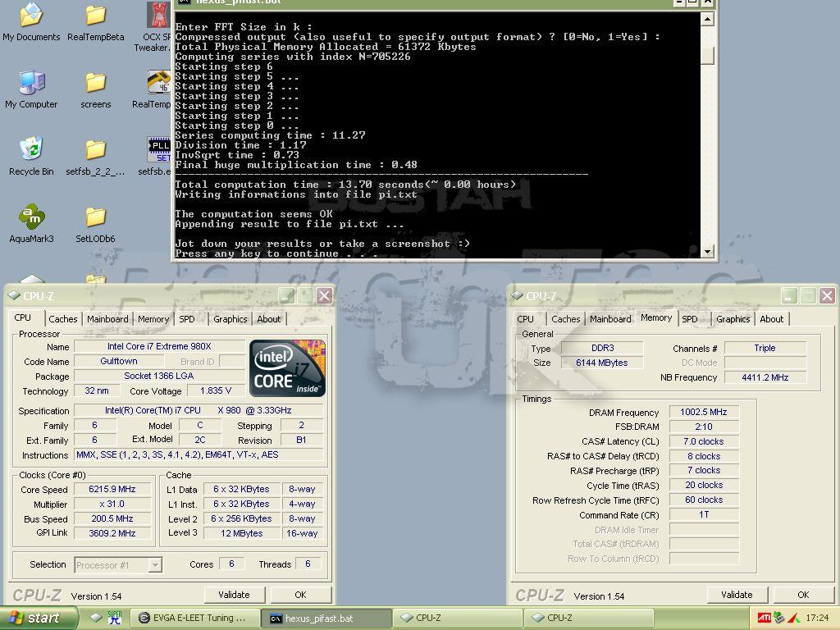Click the CAS# Latency 7.0 clocks value
The height and width of the screenshot is (630, 840).
click(x=704, y=441)
